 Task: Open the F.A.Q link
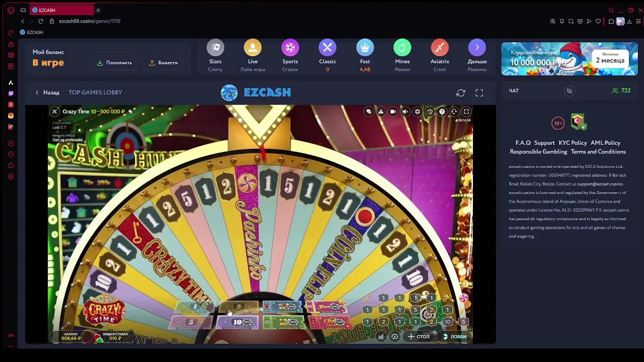click(523, 143)
